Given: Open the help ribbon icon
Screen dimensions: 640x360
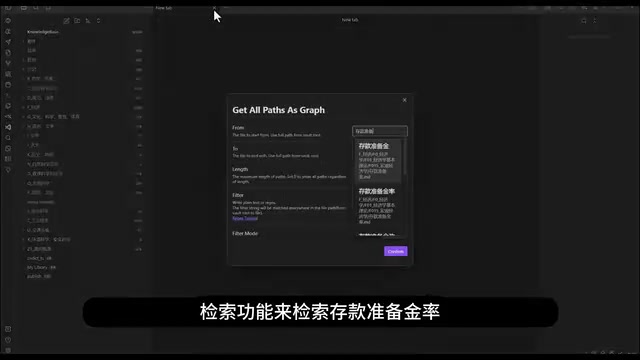Looking at the screenshot, I should click(x=8, y=340).
